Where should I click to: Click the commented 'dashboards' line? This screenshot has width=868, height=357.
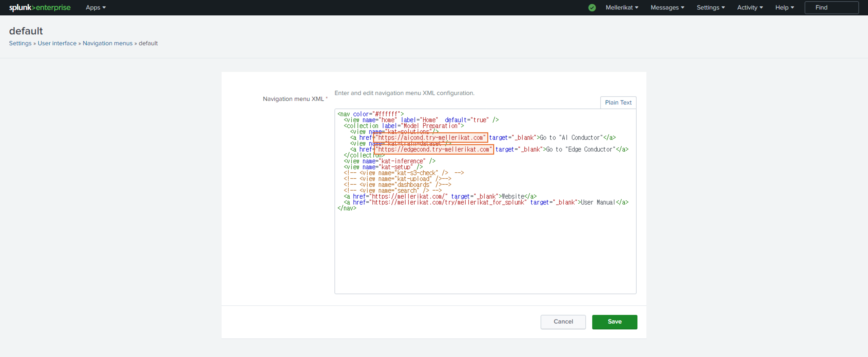point(397,185)
